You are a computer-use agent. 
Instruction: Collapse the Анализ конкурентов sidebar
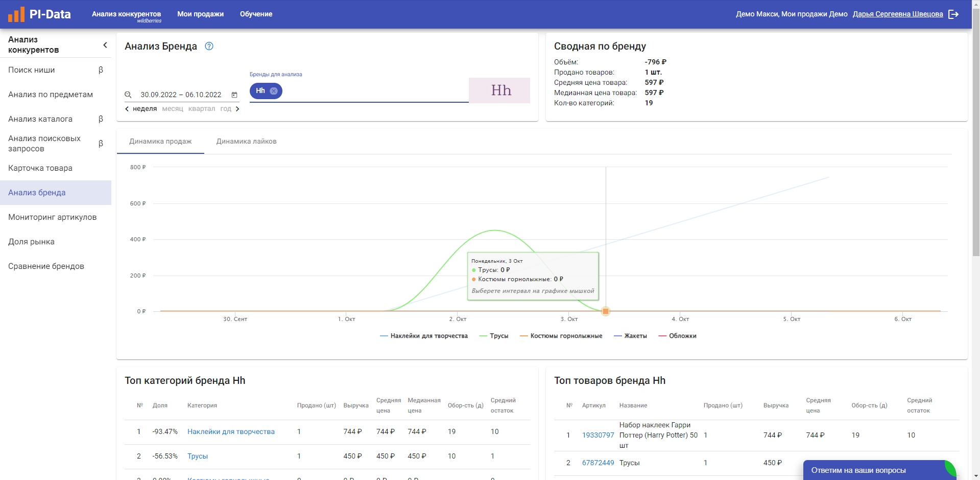(x=105, y=45)
